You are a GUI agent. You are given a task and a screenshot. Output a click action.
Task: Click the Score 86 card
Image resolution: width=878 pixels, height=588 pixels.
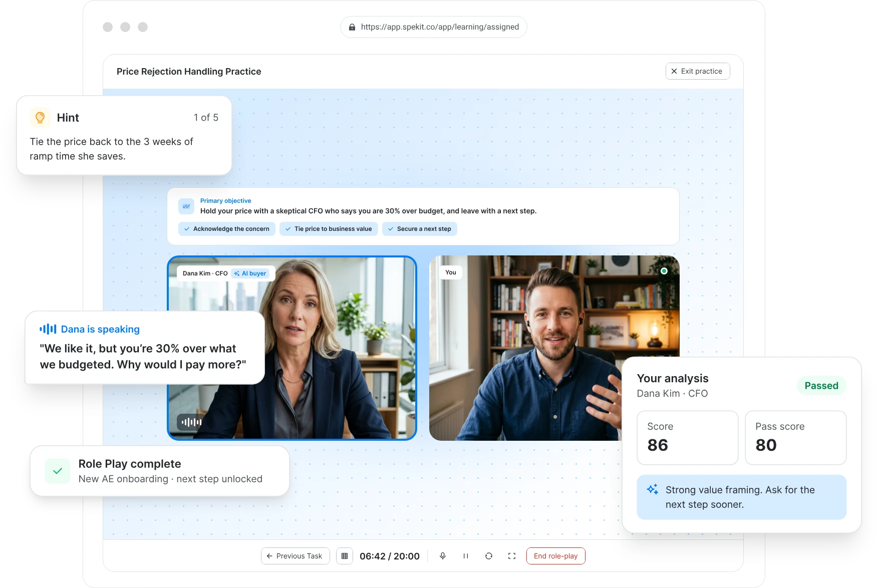coord(688,438)
